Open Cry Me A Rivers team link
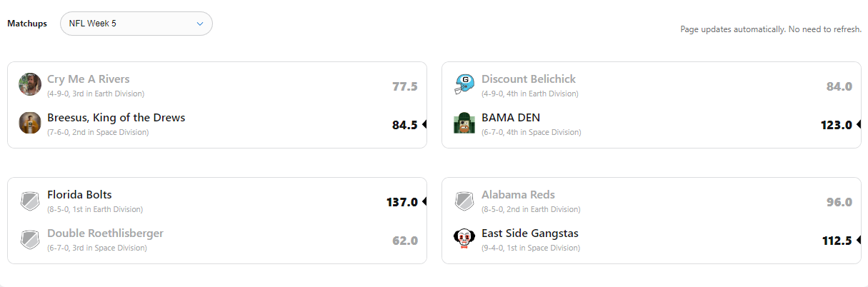Image resolution: width=868 pixels, height=287 pixels. [x=89, y=79]
